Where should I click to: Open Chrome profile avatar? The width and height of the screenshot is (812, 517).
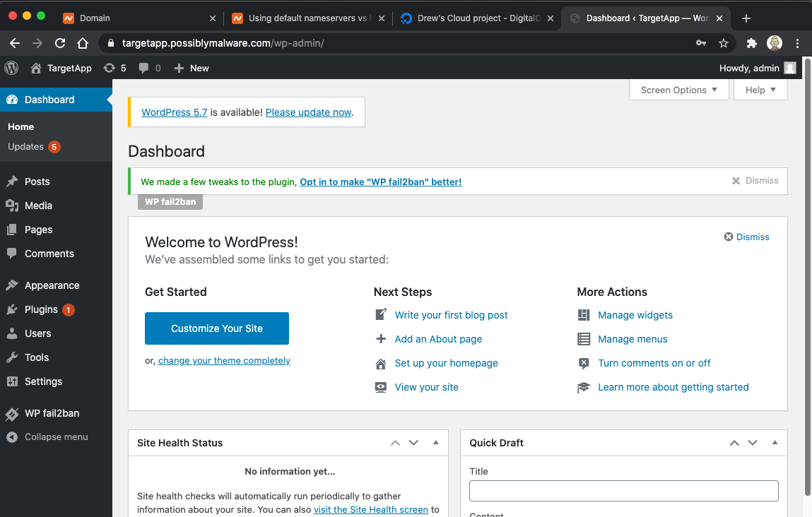775,43
